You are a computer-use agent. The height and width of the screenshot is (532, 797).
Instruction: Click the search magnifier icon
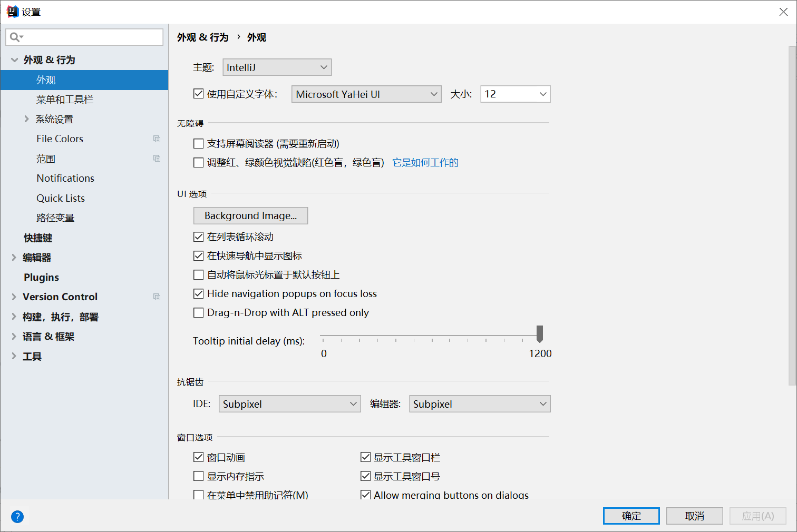coord(15,37)
